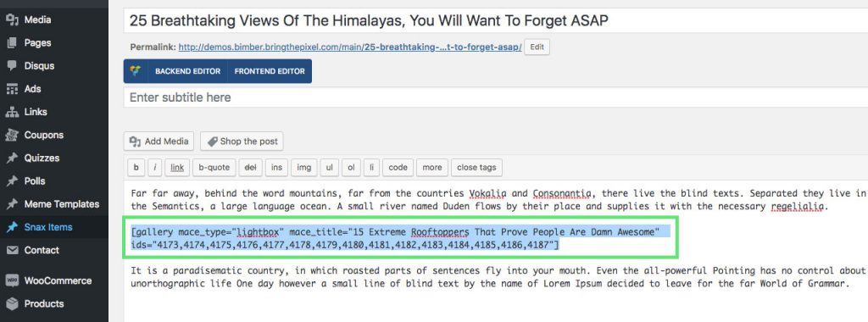Viewport: 868px width, 322px height.
Task: Open Disqus comments icon in sidebar
Action: coord(12,65)
